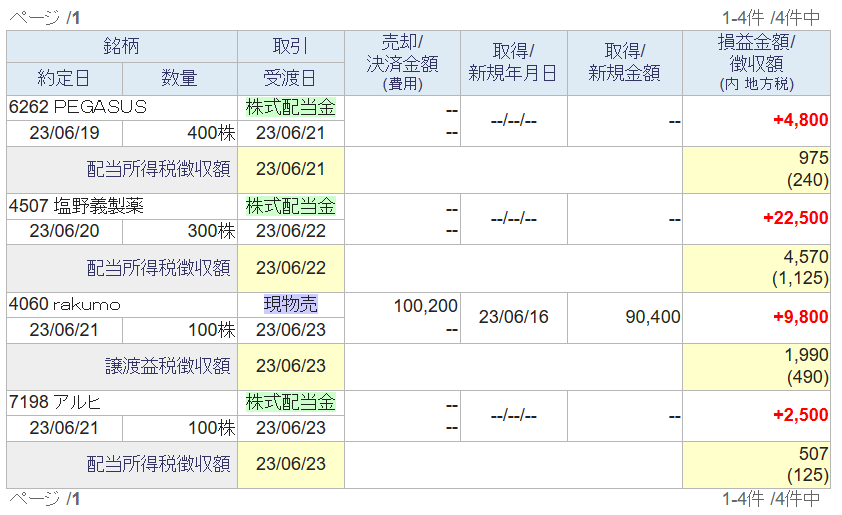Click the 銘柄 column header

click(121, 46)
